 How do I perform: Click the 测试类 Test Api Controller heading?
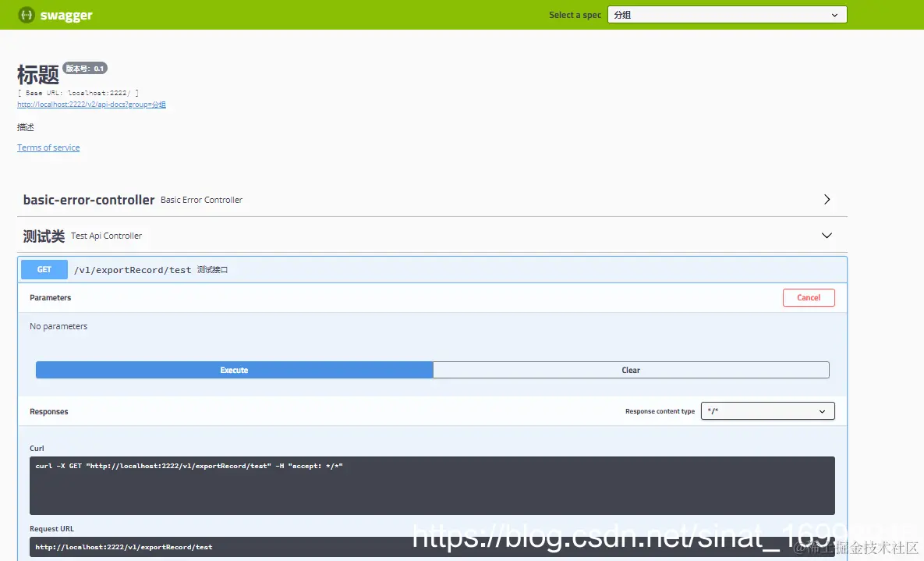(x=83, y=236)
